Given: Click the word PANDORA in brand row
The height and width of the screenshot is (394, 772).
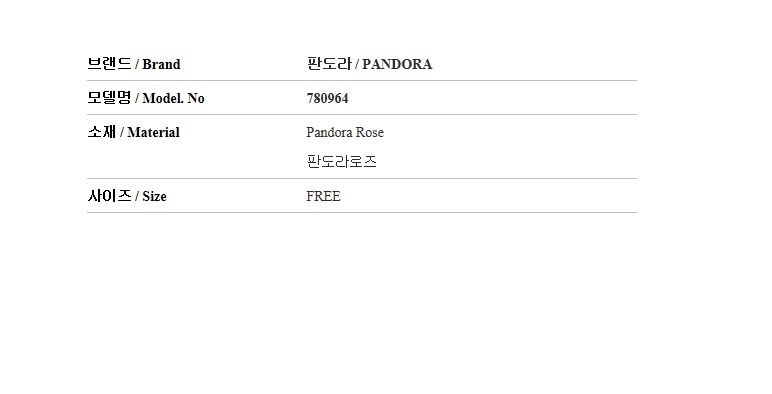Looking at the screenshot, I should click(397, 65).
